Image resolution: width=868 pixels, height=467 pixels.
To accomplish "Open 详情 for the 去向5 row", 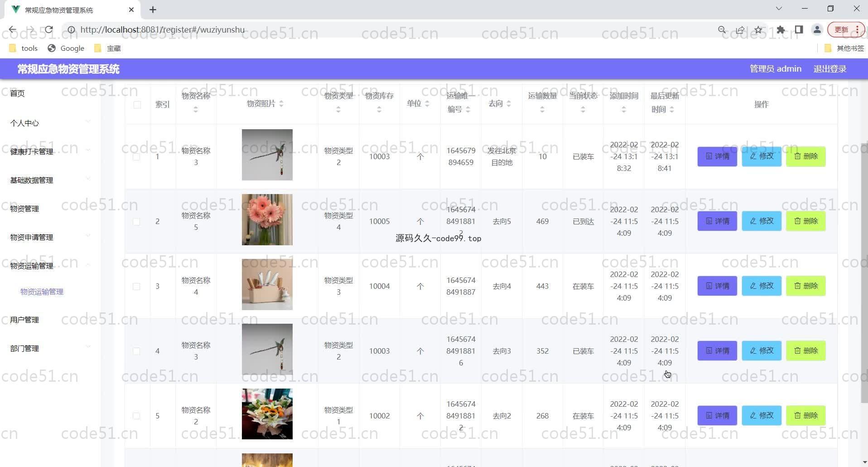I will click(717, 221).
